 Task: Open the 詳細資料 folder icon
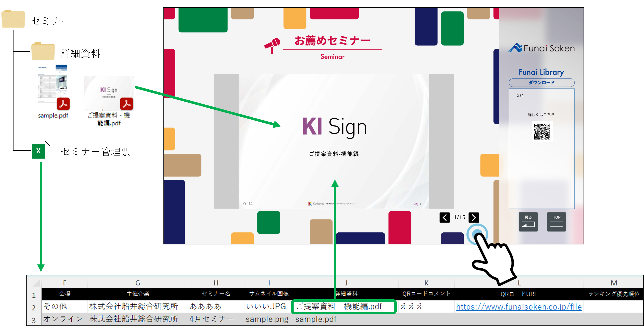(43, 51)
